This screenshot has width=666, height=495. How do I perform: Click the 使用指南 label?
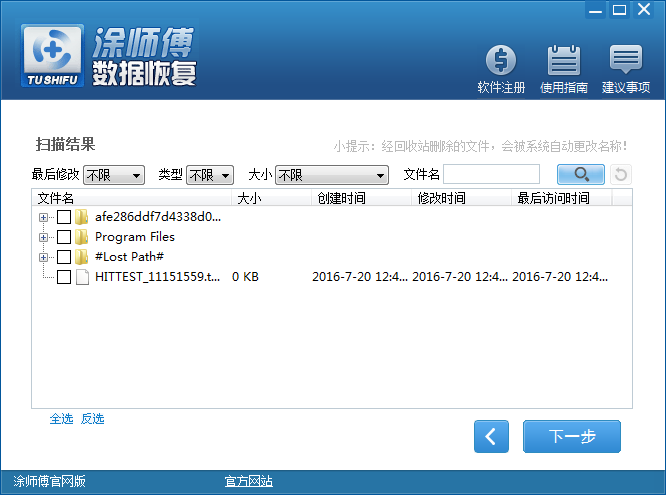pos(564,88)
